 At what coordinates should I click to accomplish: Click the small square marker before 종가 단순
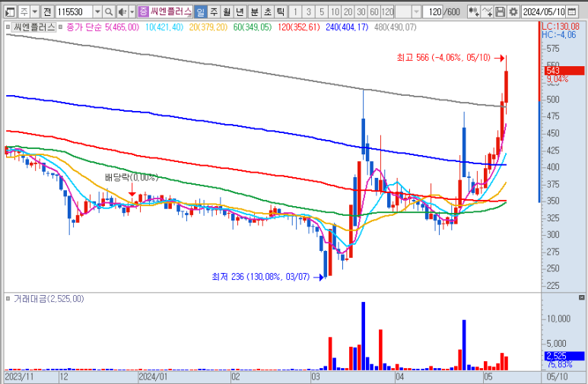tap(60, 27)
